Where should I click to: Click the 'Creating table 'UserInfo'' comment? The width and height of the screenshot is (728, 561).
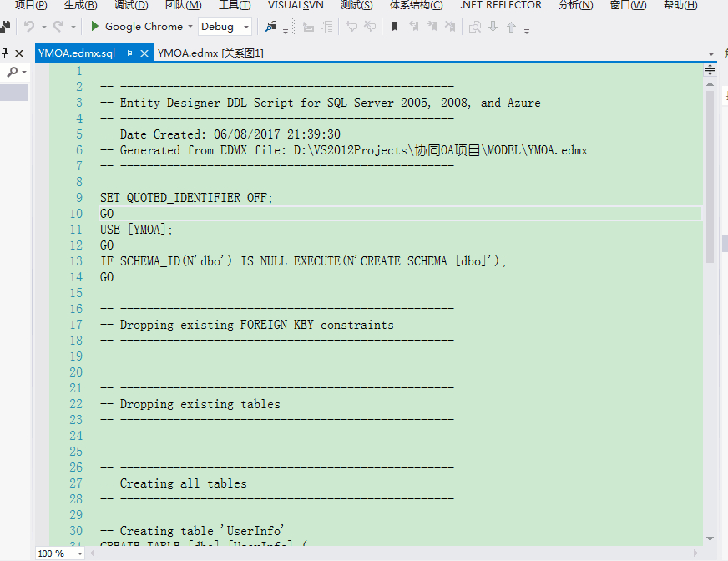(x=192, y=531)
